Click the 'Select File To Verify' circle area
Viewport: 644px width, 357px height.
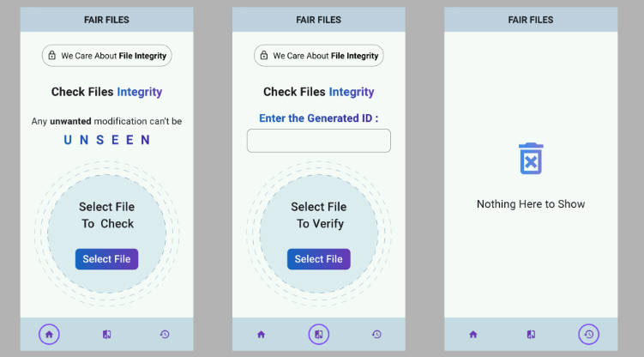point(319,233)
